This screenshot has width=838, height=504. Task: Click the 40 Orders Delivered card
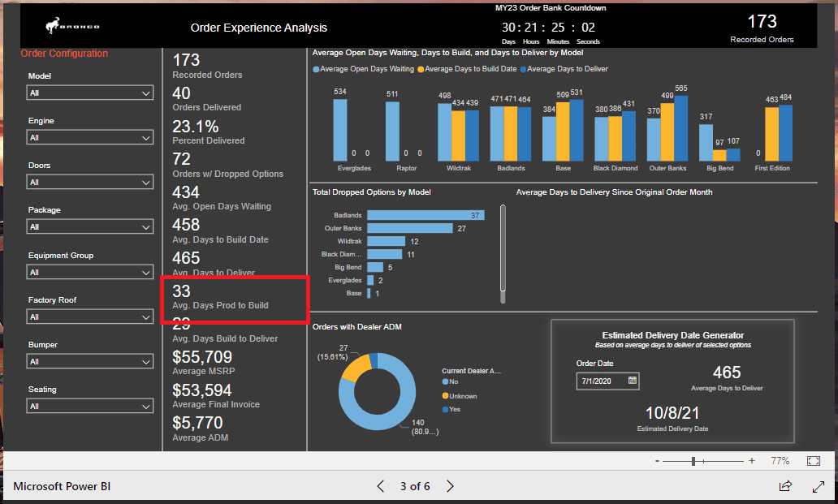coord(207,99)
